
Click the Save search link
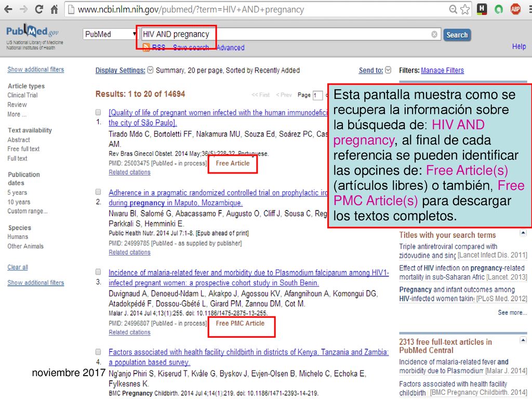[x=191, y=47]
